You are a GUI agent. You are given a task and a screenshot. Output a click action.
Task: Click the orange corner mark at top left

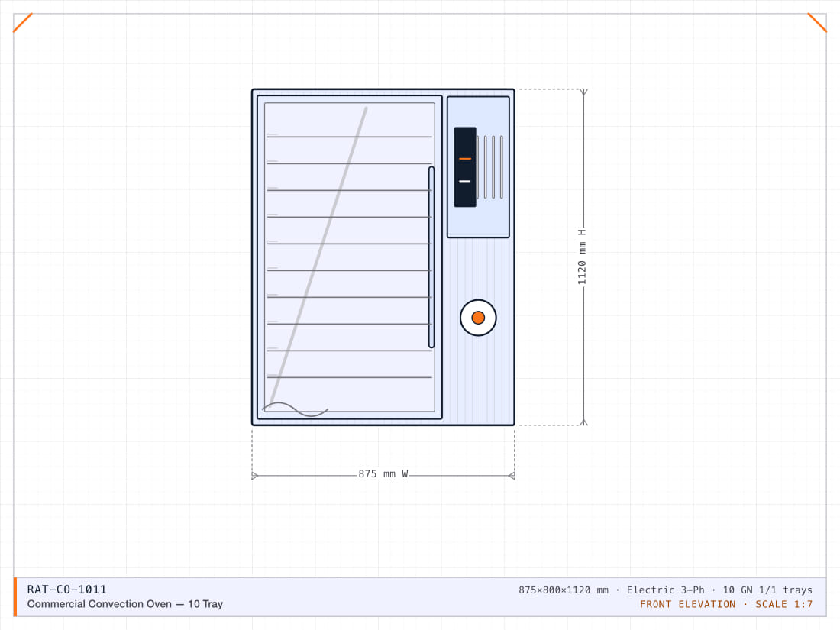22,22
